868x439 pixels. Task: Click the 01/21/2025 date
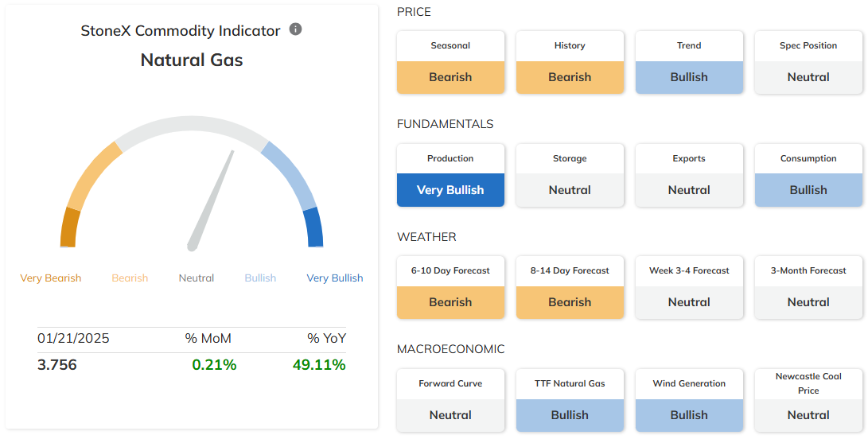tap(73, 338)
